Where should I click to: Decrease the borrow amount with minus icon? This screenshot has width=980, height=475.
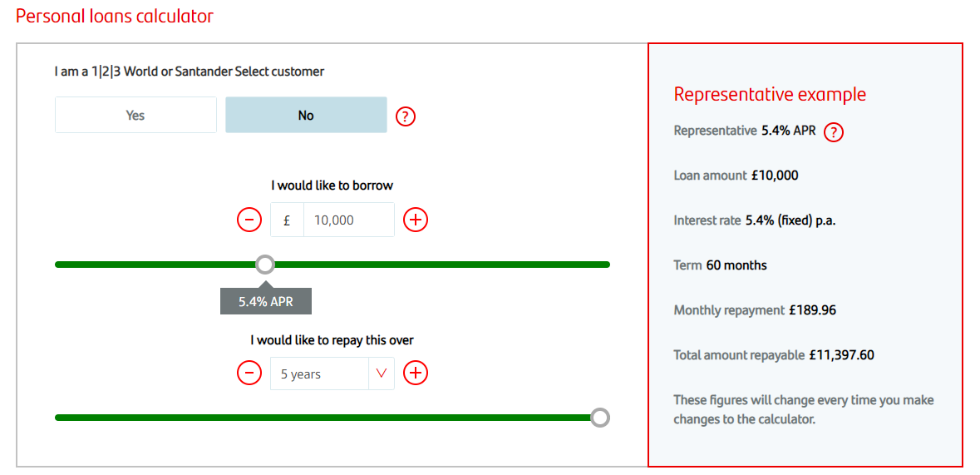[249, 220]
